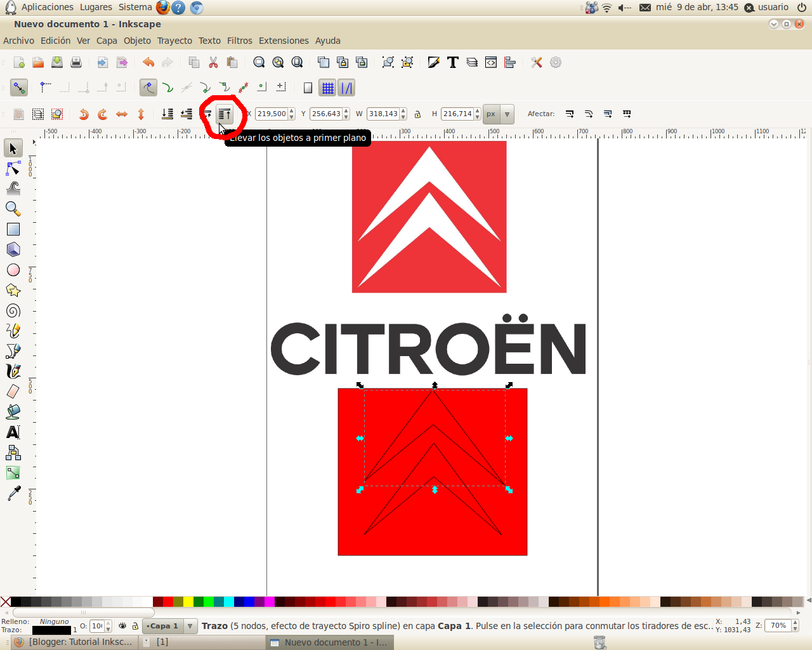
Task: Activate the Rectangle tool
Action: pyautogui.click(x=13, y=229)
